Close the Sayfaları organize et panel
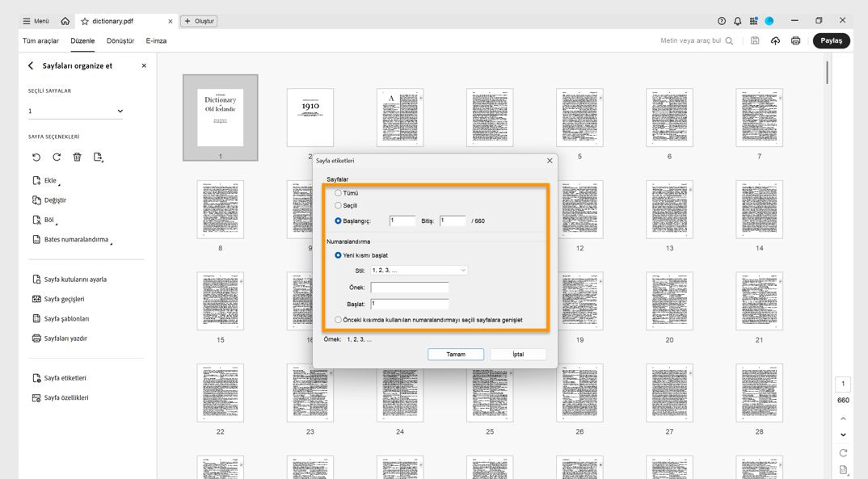868x479 pixels. 144,65
